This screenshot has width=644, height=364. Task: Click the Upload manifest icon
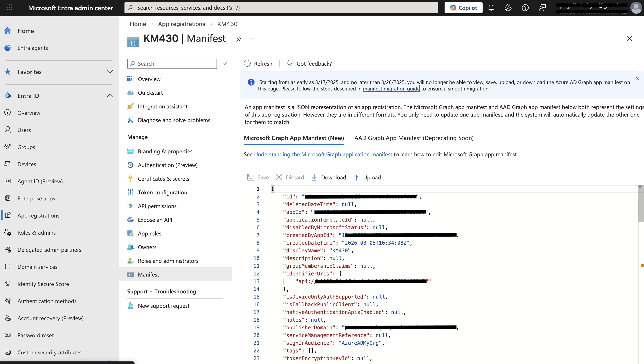tap(356, 177)
